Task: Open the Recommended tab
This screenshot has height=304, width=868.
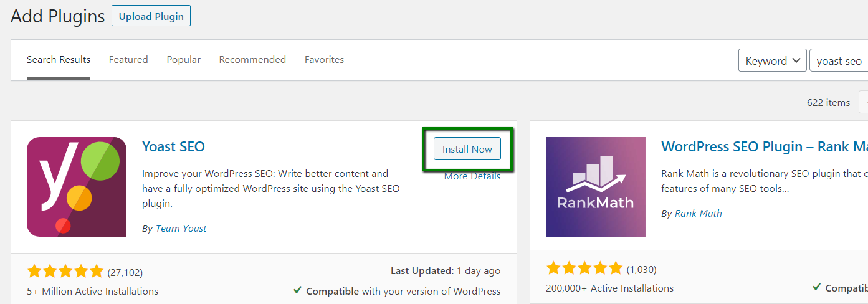Action: [x=252, y=60]
